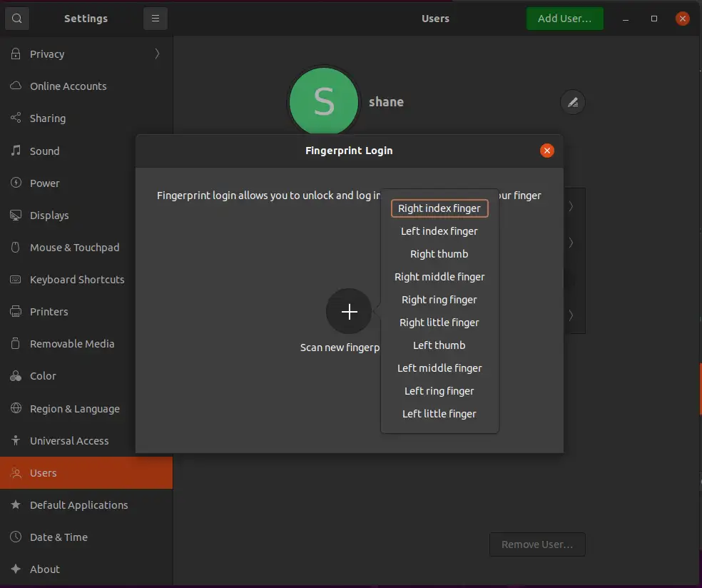Click the Users people icon
The height and width of the screenshot is (588, 702).
[x=16, y=472]
